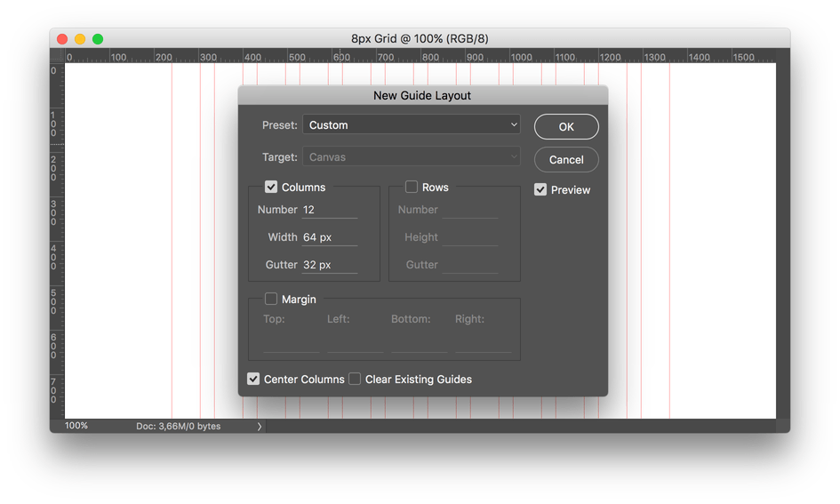Uncheck the Columns checkbox
840x504 pixels.
point(271,187)
